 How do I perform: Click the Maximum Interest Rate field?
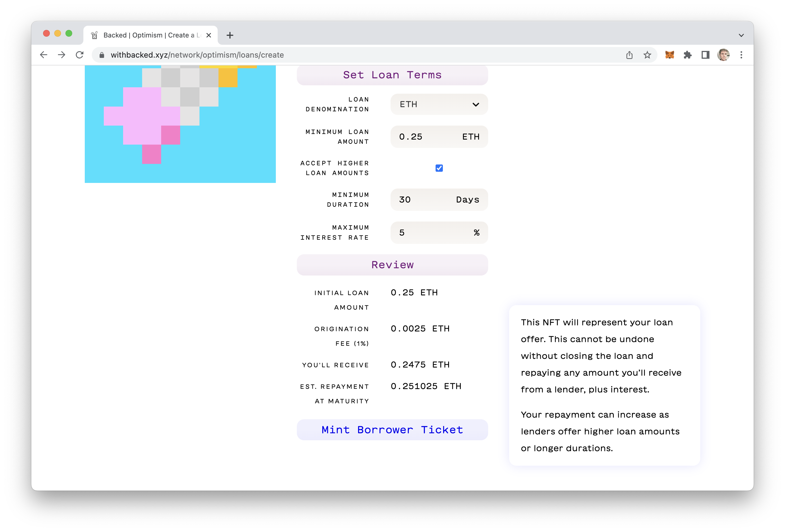tap(439, 233)
